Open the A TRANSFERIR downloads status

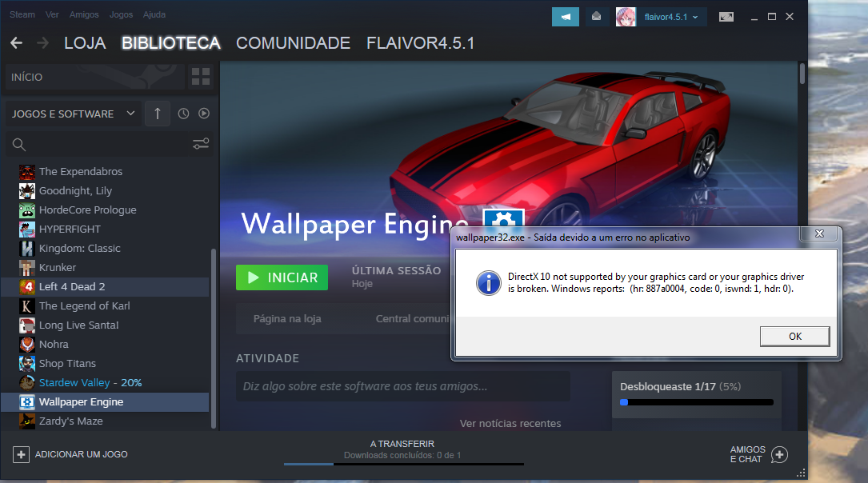pos(402,449)
